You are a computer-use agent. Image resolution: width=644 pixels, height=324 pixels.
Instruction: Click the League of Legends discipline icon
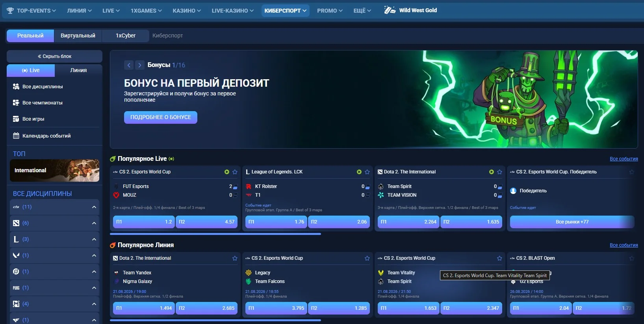tap(16, 239)
